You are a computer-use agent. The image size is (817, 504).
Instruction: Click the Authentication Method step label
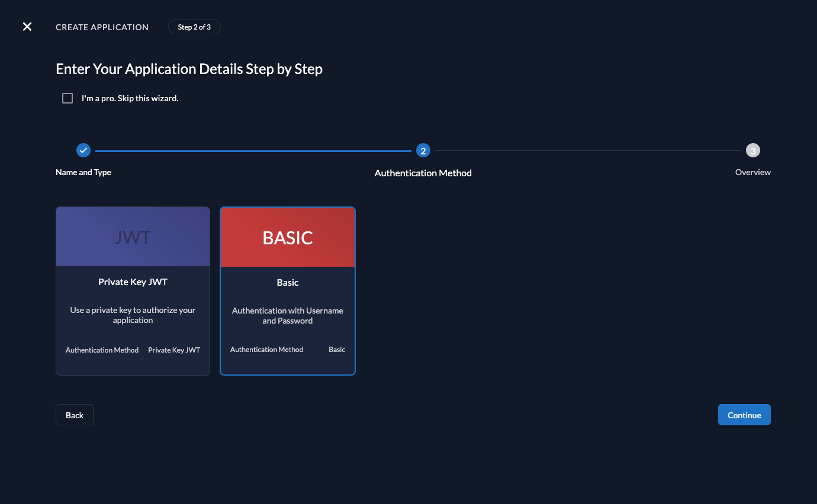click(423, 173)
